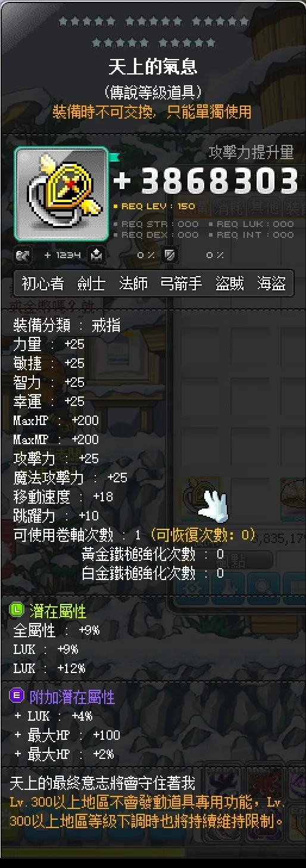Screen dimensions: 306x868
Task: Select the 盜賊 class label
Action: coord(230,284)
